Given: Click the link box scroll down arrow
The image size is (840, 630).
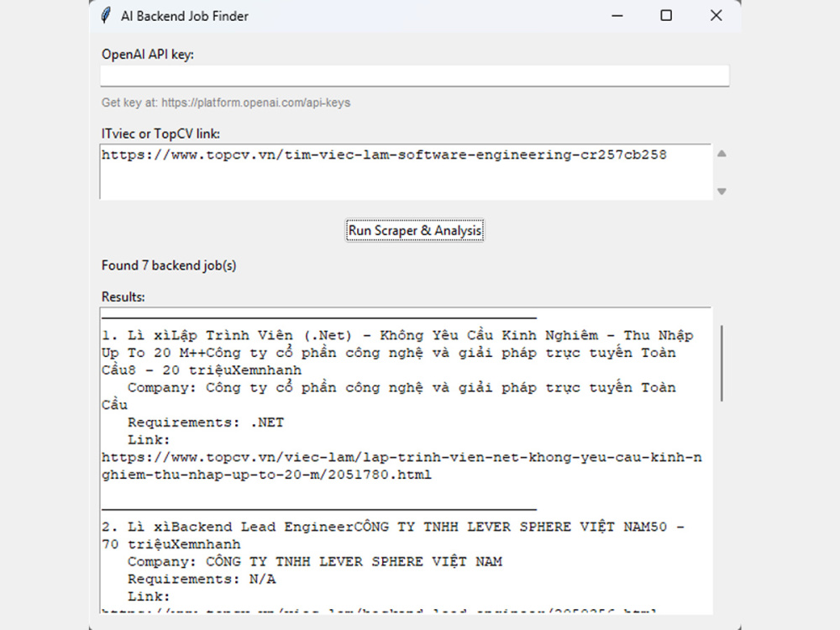Looking at the screenshot, I should tap(722, 192).
